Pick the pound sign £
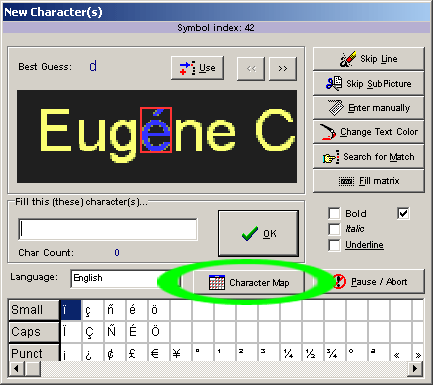The image size is (433, 385). coord(137,353)
